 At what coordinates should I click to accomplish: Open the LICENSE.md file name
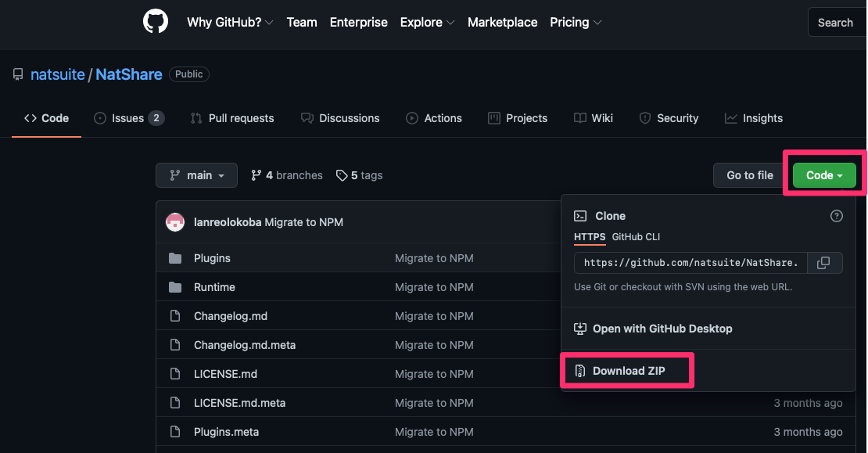point(225,374)
